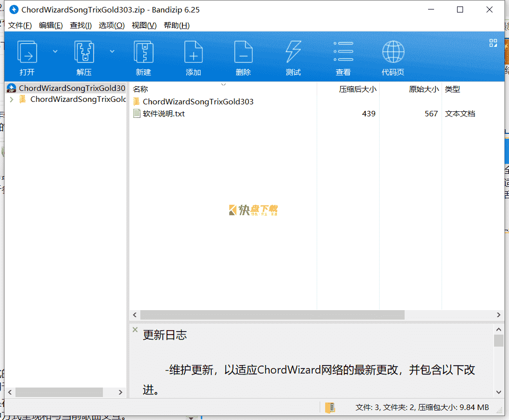509x420 pixels.
Task: Click left tree scrollbar left arrow
Action: click(x=9, y=392)
